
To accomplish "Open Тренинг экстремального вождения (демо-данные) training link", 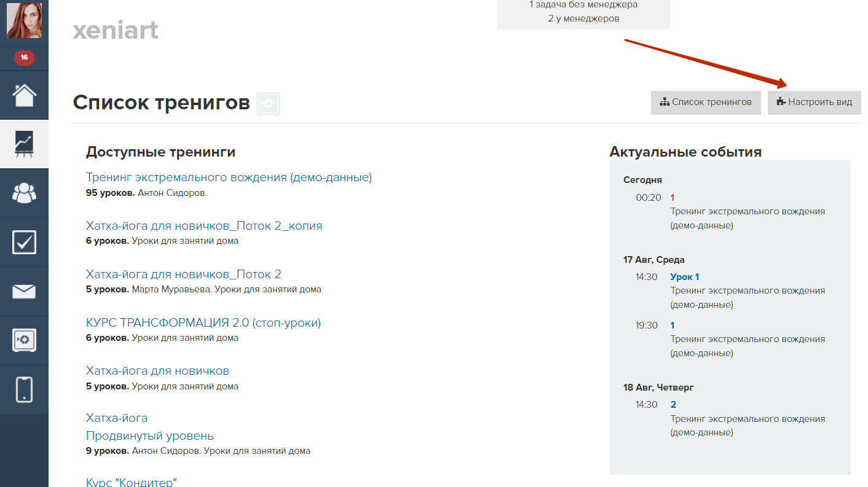I will pyautogui.click(x=229, y=177).
